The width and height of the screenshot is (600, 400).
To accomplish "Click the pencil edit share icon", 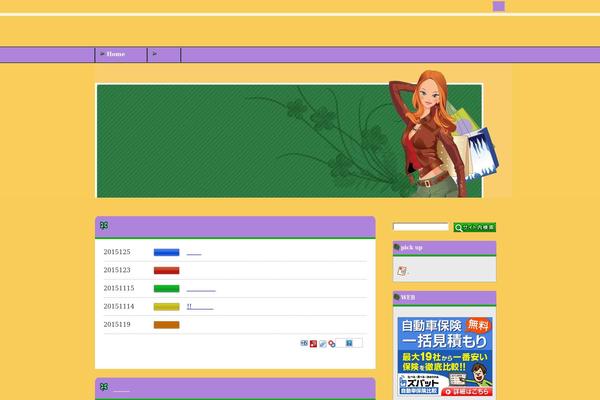I will (x=323, y=344).
